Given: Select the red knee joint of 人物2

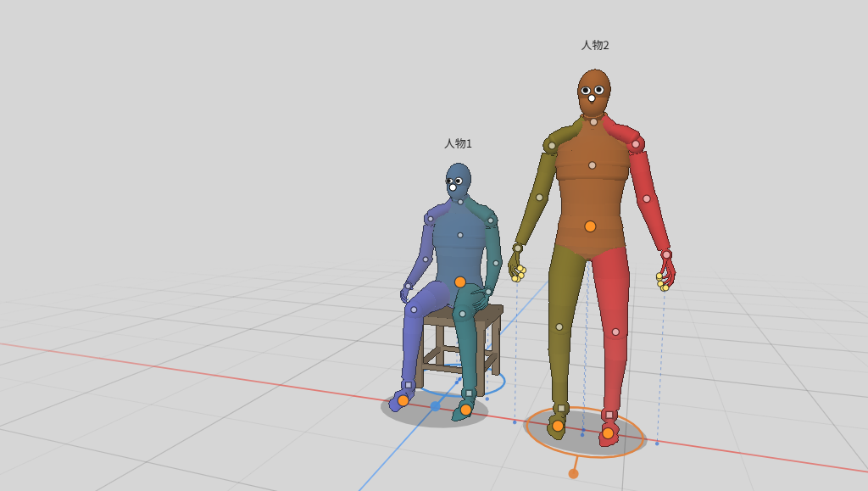Looking at the screenshot, I should click(x=615, y=332).
